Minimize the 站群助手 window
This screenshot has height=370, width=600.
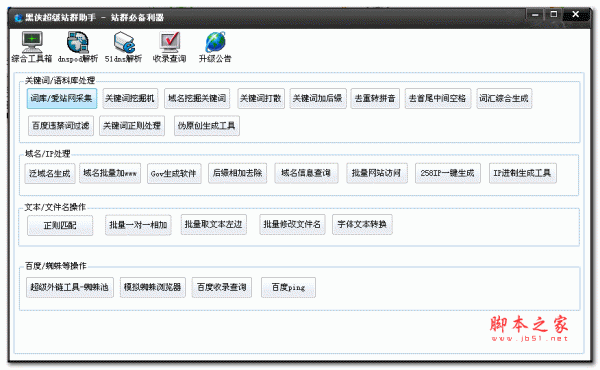[535, 15]
